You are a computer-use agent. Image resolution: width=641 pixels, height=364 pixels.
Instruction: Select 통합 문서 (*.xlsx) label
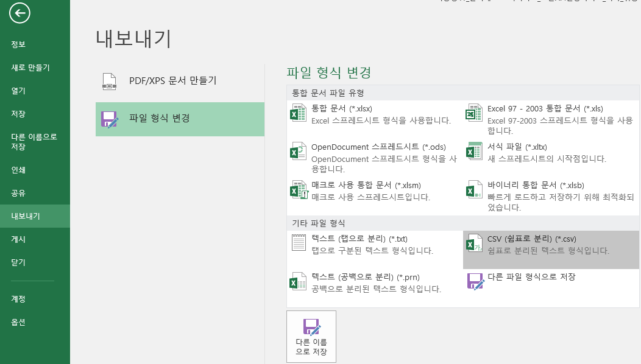point(342,109)
